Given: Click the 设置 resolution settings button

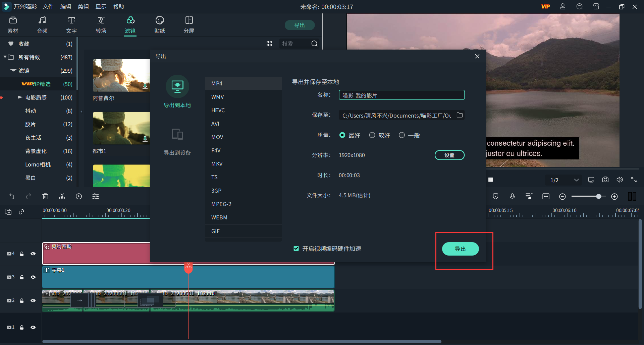Looking at the screenshot, I should 449,155.
